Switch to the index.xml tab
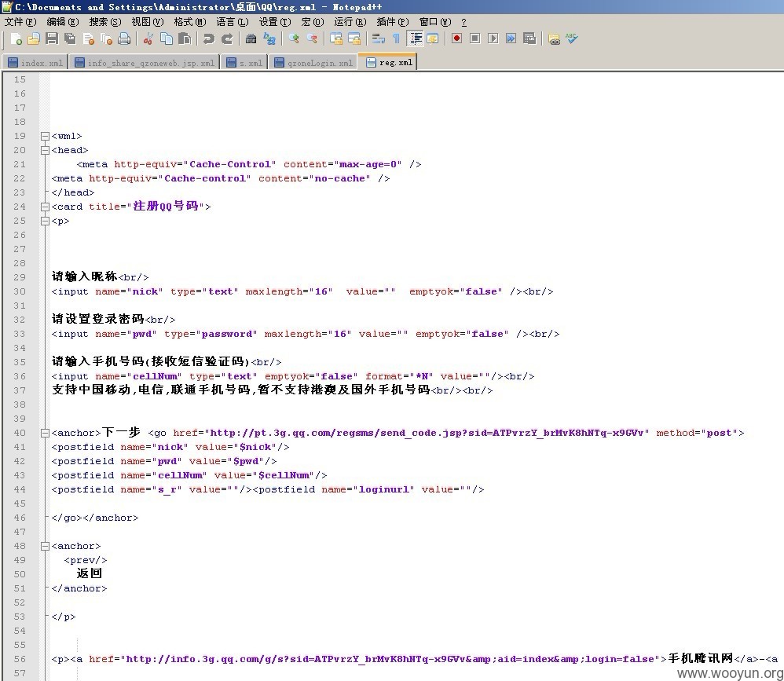The height and width of the screenshot is (681, 784). [35, 63]
